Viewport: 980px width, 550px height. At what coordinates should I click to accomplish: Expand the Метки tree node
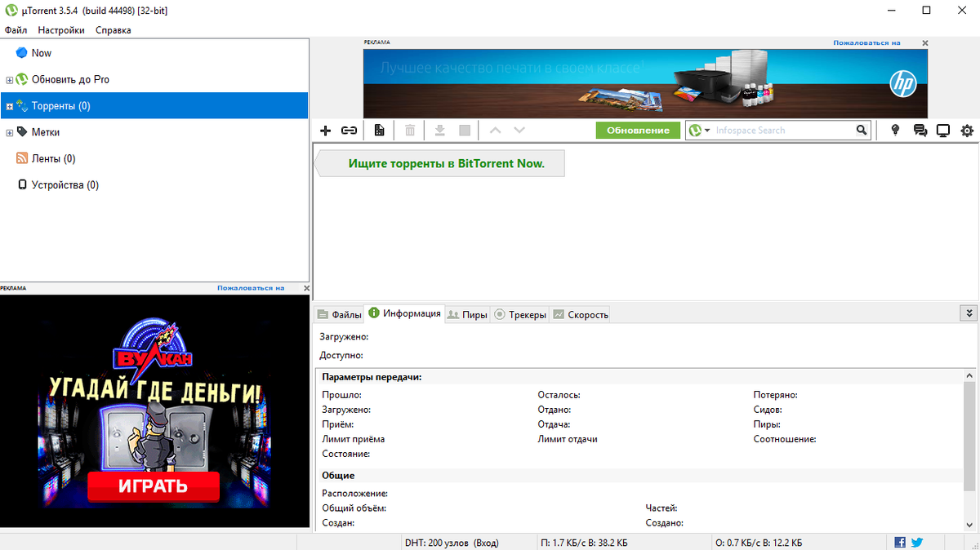(10, 132)
